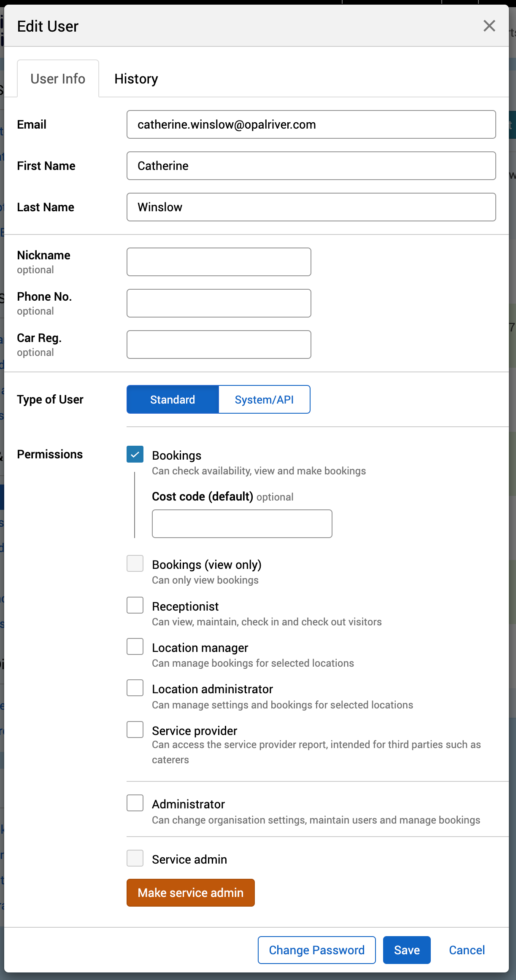Viewport: 516px width, 980px height.
Task: Click the Cost code default field
Action: (x=242, y=524)
